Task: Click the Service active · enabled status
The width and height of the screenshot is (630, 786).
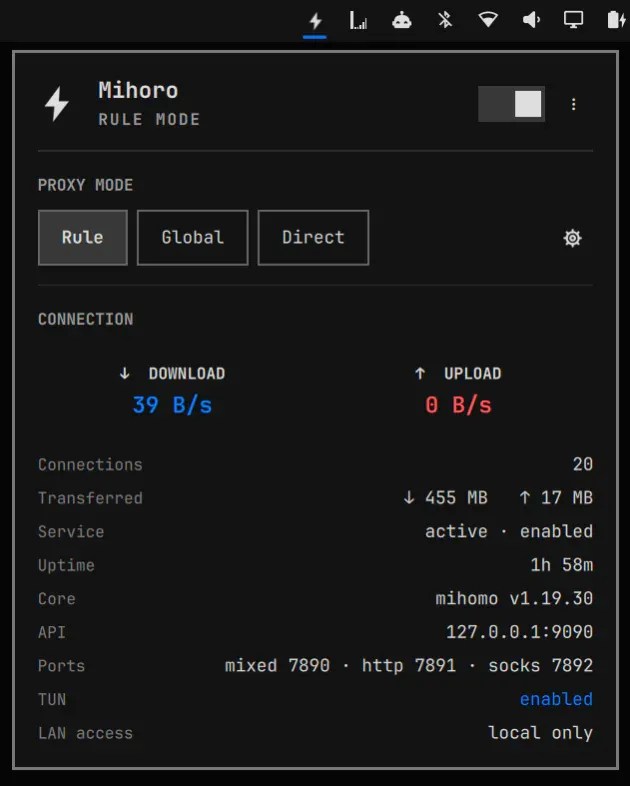Action: click(x=509, y=531)
